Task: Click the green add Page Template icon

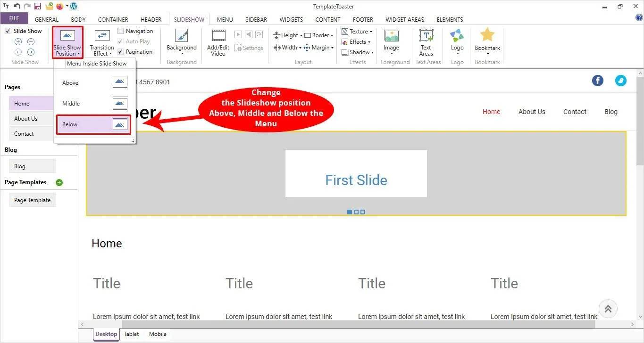Action: (59, 182)
